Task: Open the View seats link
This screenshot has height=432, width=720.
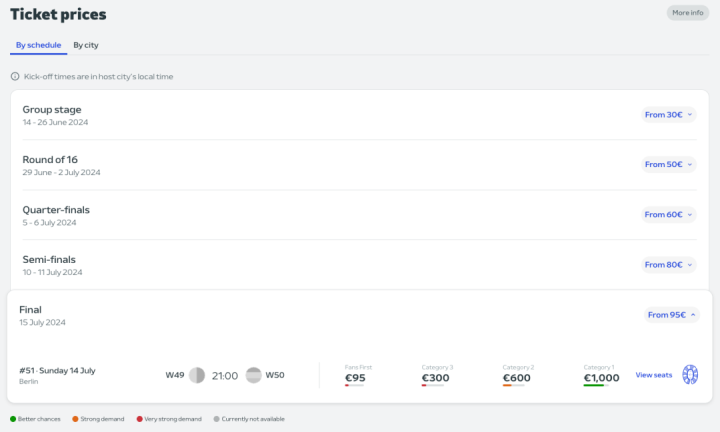Action: tap(653, 375)
